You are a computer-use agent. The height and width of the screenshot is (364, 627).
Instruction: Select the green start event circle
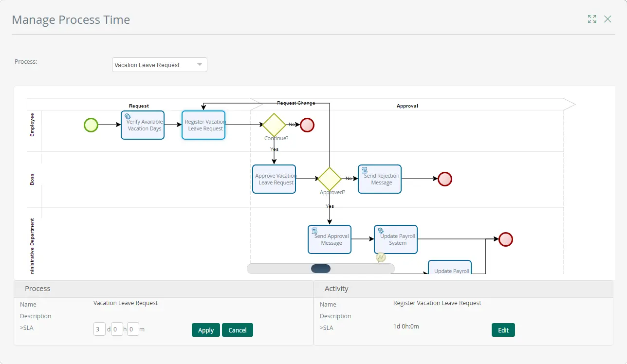[91, 125]
